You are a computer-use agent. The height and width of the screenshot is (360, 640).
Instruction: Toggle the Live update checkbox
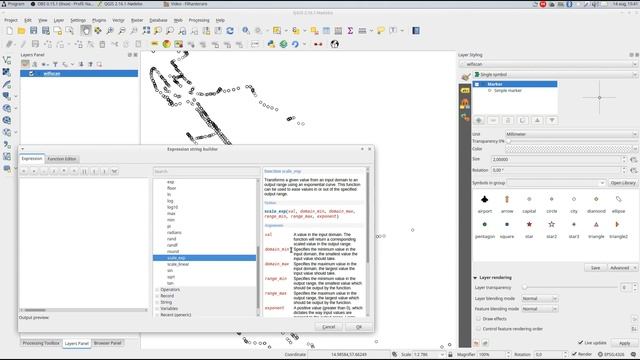(x=580, y=343)
